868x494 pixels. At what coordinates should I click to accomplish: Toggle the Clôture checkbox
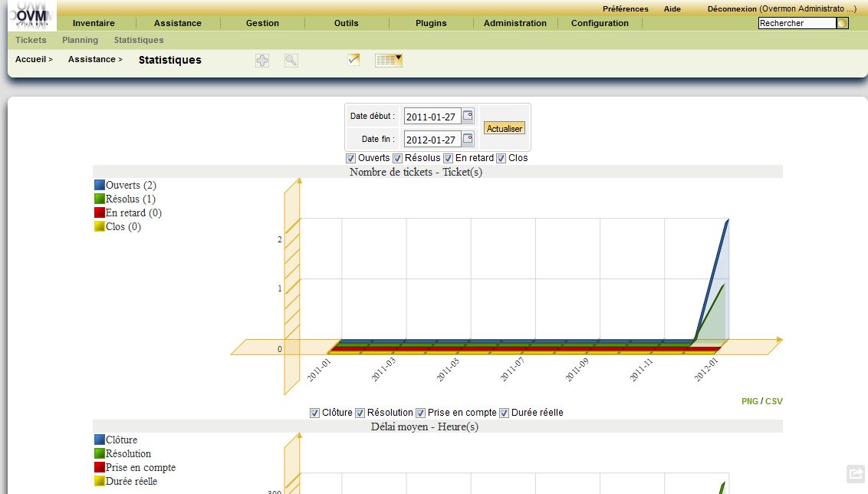[x=314, y=413]
